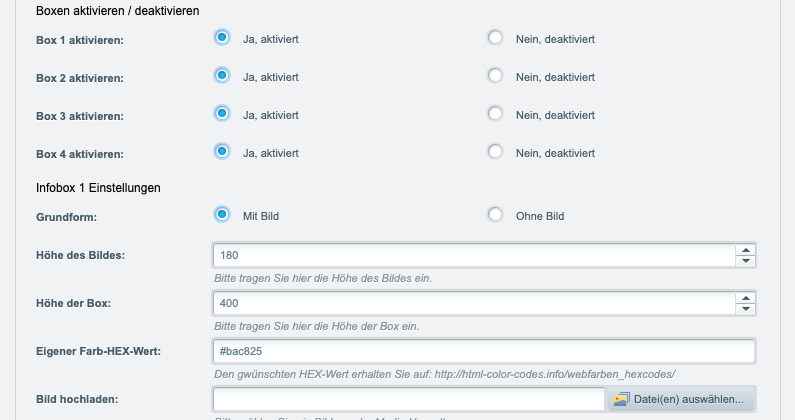Enable 'Ja, aktiviert' for Box 4
The width and height of the screenshot is (795, 420).
222,152
